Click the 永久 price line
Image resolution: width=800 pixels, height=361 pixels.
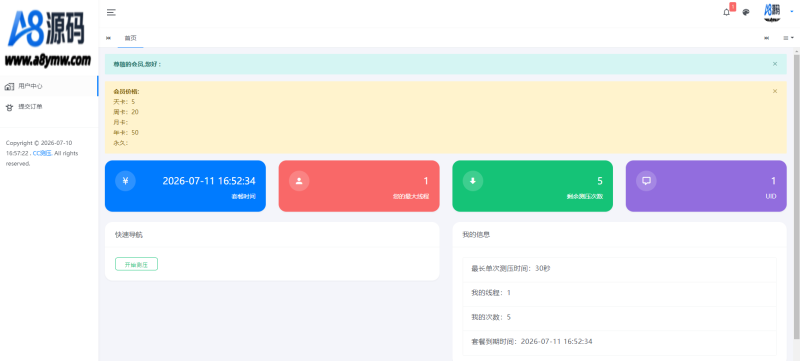tap(120, 143)
